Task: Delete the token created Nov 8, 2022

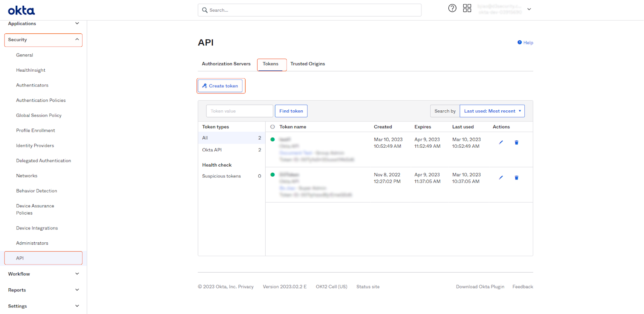Action: coord(516,178)
